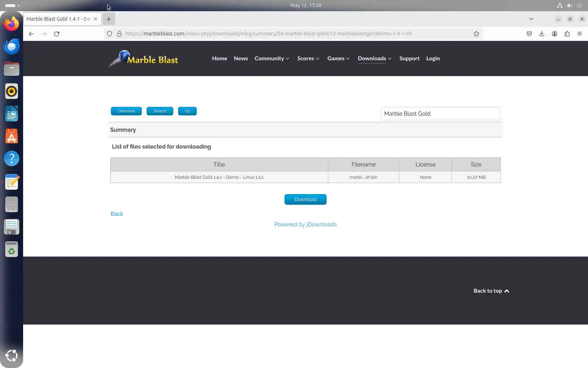588x368 pixels.
Task: Click the 'Marble Blast Gold 1.4.1 - Demo - Linux 1.4.1' title cell
Action: [219, 177]
